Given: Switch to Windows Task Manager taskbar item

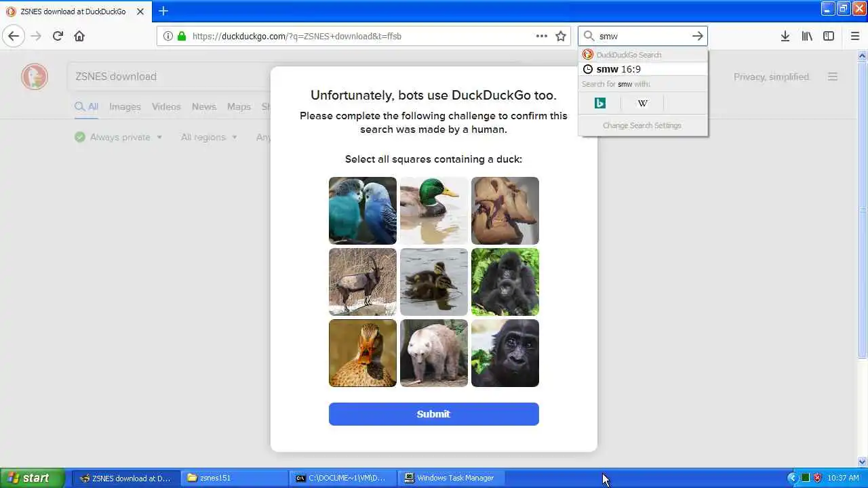Looking at the screenshot, I should (x=452, y=478).
